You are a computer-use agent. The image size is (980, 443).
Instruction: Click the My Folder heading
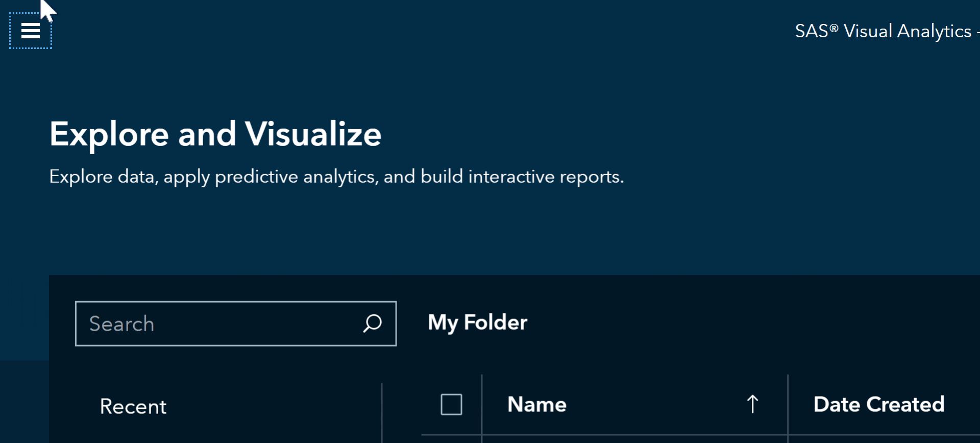[477, 323]
